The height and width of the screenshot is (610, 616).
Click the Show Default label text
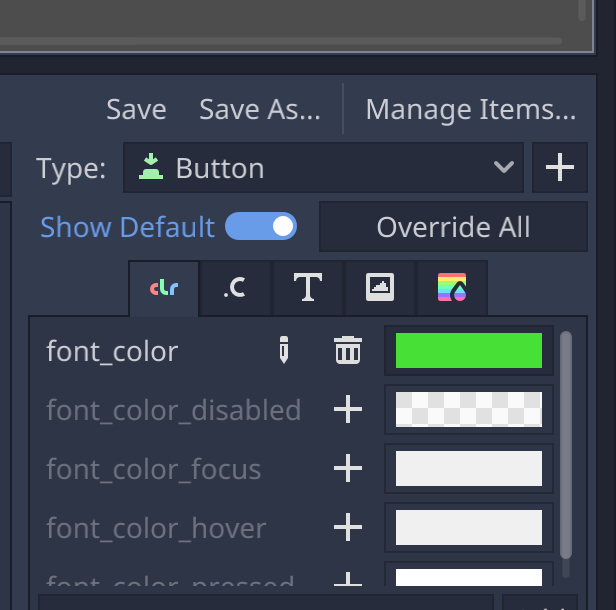tap(128, 227)
